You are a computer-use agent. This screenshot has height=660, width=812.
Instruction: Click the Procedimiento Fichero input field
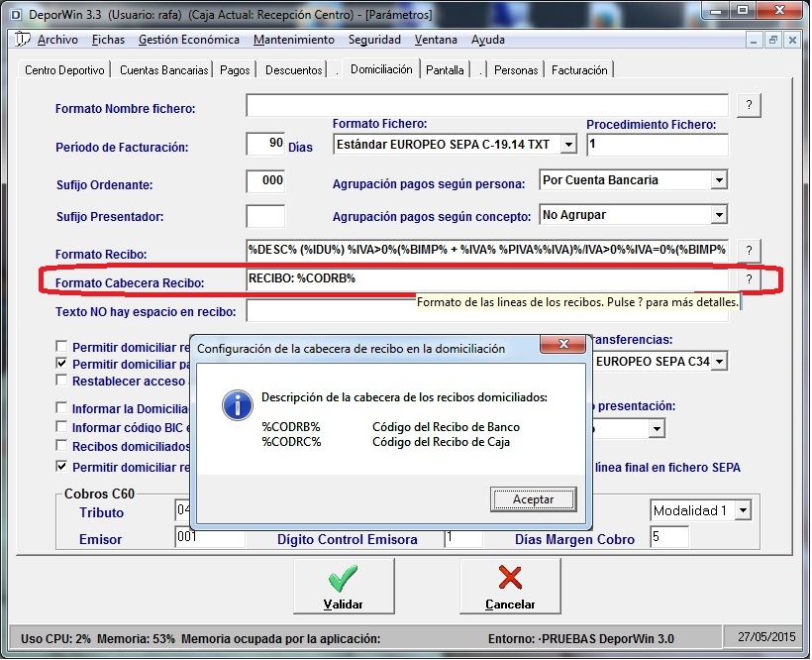[658, 145]
